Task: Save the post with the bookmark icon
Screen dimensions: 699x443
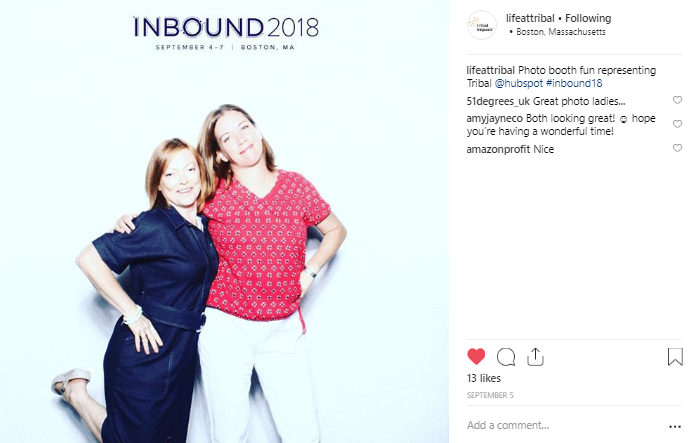Action: point(675,357)
